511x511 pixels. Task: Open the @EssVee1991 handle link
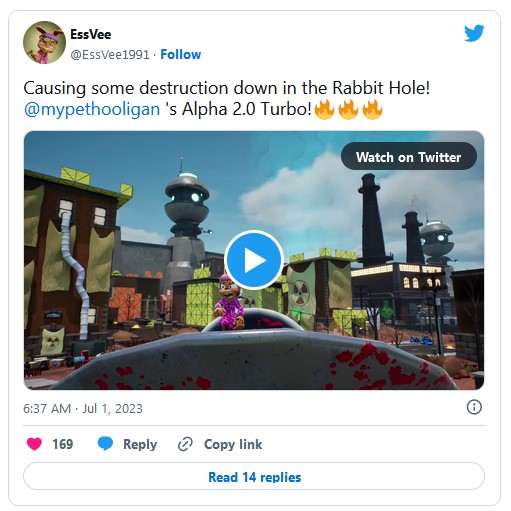click(x=110, y=55)
